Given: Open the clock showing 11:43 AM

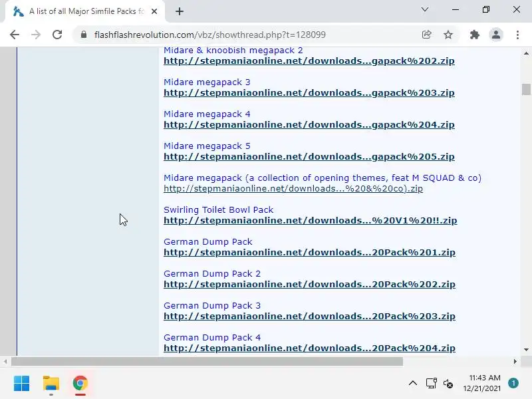Looking at the screenshot, I should pyautogui.click(x=481, y=383).
